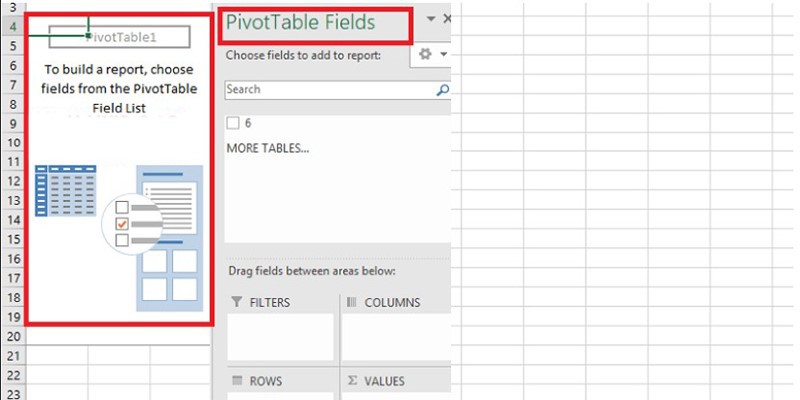The height and width of the screenshot is (400, 800).
Task: Select row header 20
Action: click(13, 336)
